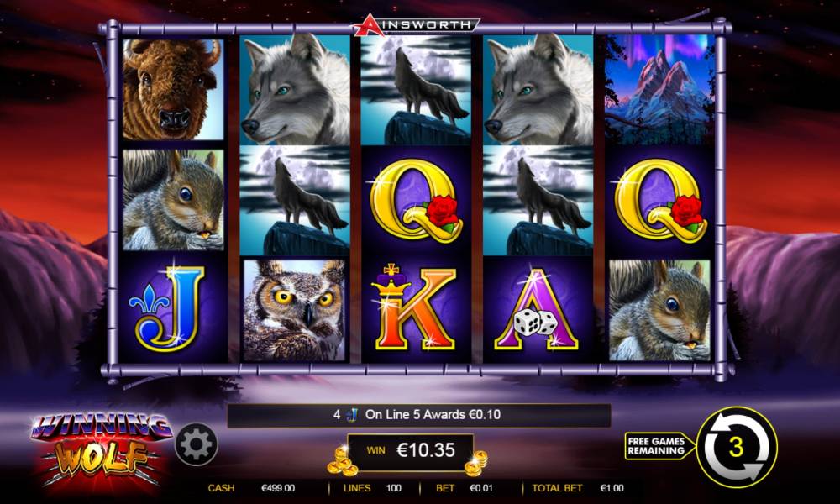Screen dimensions: 840x504
Task: Click the mountain aurora symbol on reel five
Action: pos(659,89)
